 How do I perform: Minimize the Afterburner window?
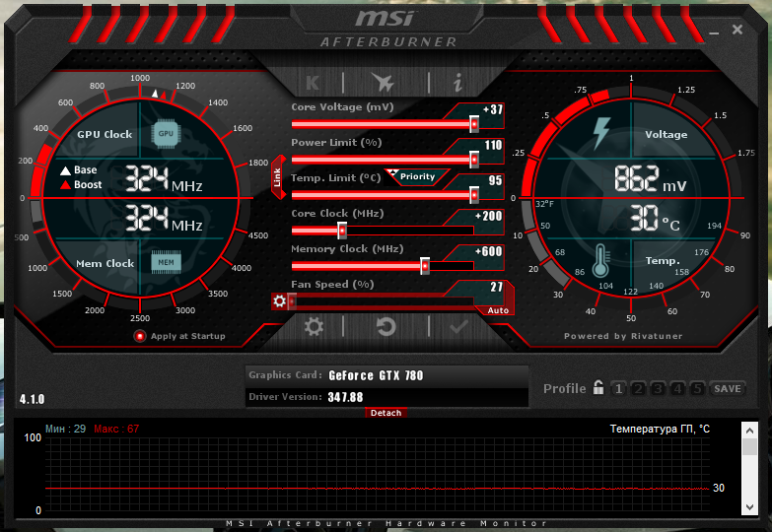(714, 33)
